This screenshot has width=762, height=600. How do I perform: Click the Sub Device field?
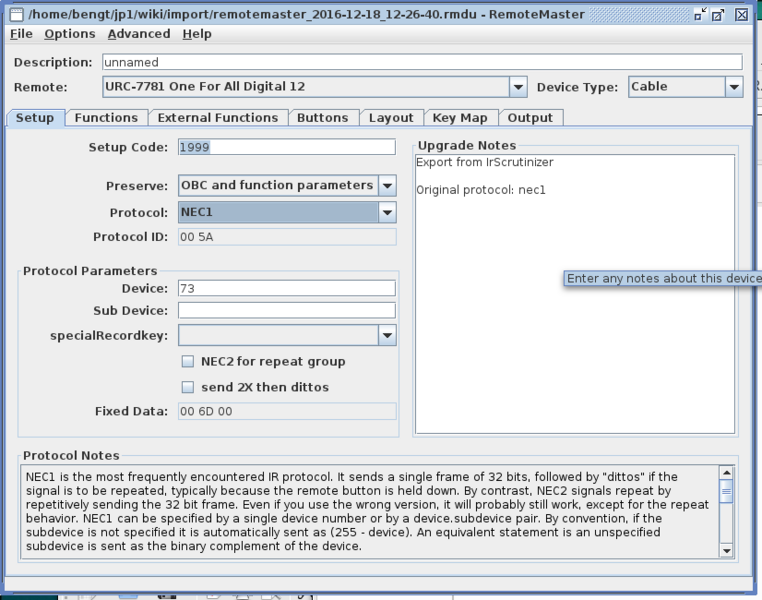287,310
